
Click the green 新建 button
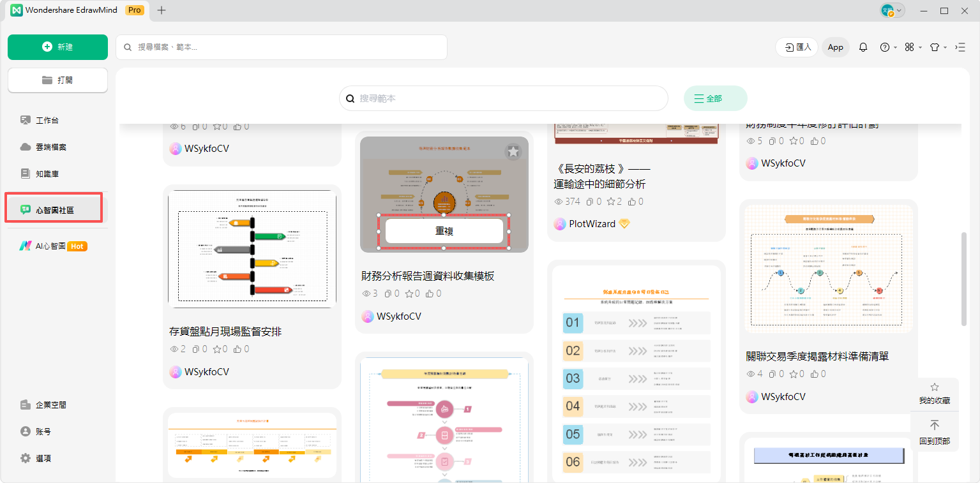pos(57,47)
